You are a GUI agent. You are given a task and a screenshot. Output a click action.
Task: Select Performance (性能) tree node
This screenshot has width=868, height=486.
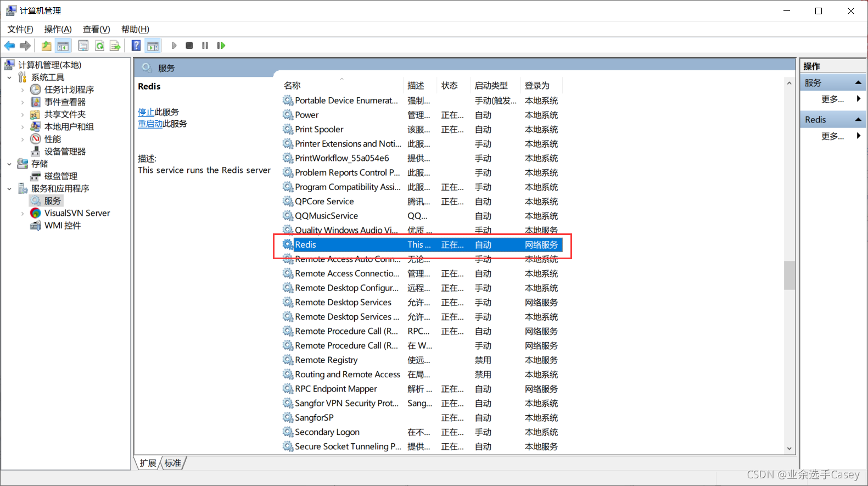(x=53, y=139)
